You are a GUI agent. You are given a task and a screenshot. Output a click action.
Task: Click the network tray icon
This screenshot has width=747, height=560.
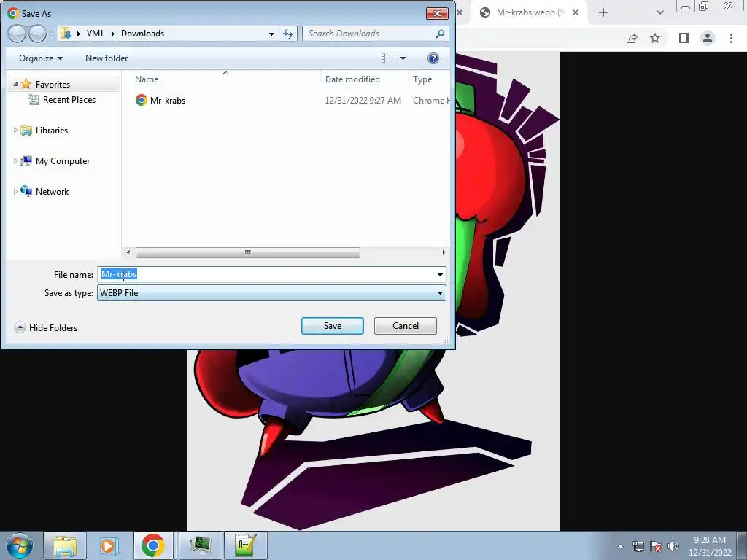tap(638, 546)
